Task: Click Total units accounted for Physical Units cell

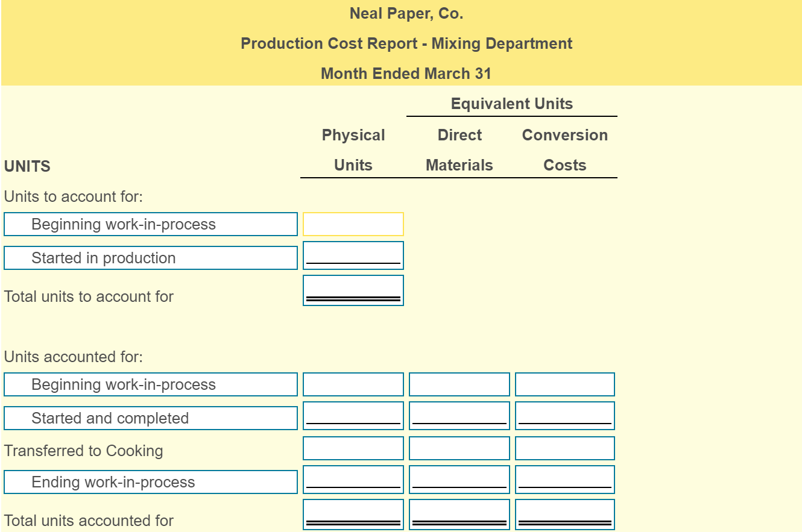Action: (353, 513)
